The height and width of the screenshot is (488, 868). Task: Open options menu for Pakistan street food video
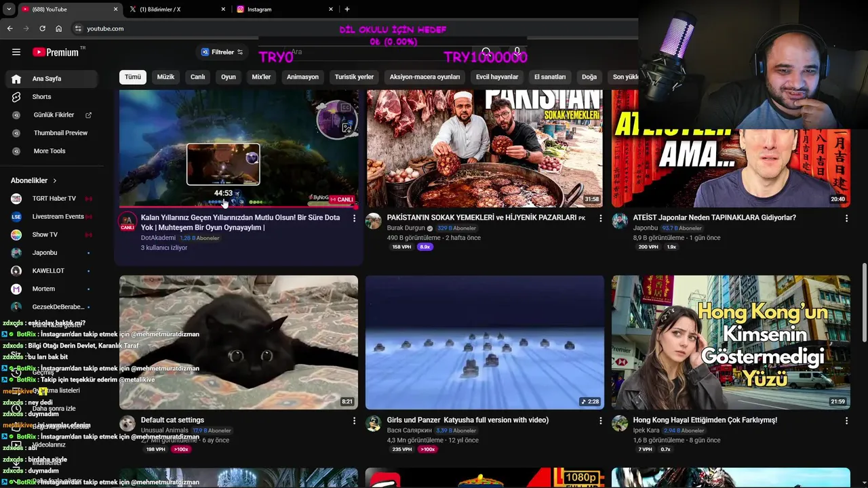tap(600, 218)
